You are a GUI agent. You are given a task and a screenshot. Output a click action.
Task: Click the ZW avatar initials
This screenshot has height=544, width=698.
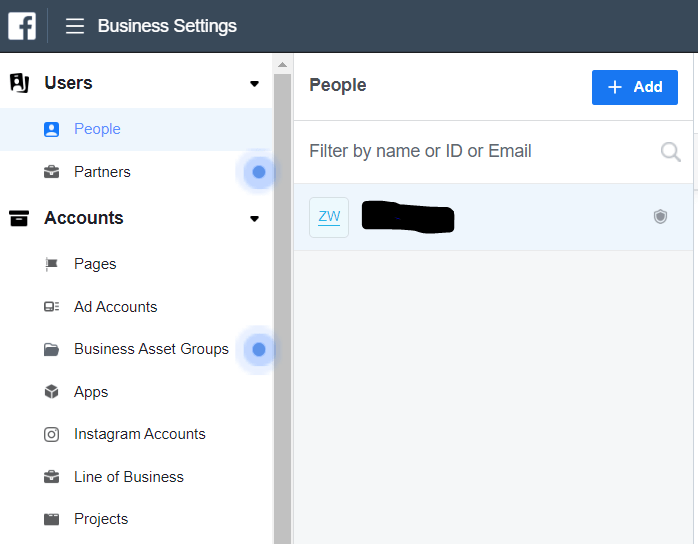[x=329, y=217]
